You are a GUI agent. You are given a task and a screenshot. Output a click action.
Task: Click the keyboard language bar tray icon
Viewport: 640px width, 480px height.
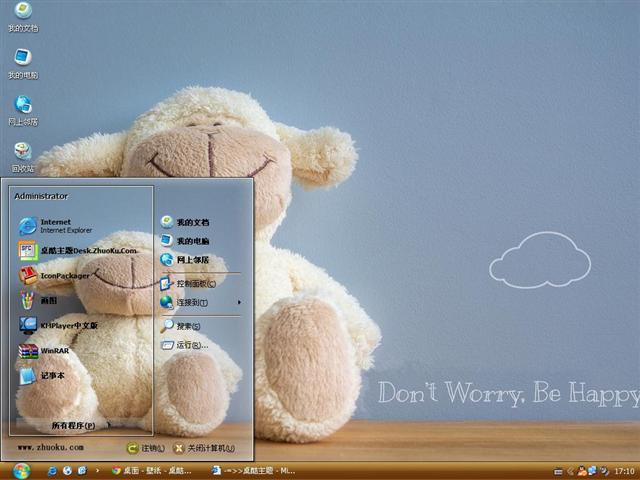tap(558, 471)
